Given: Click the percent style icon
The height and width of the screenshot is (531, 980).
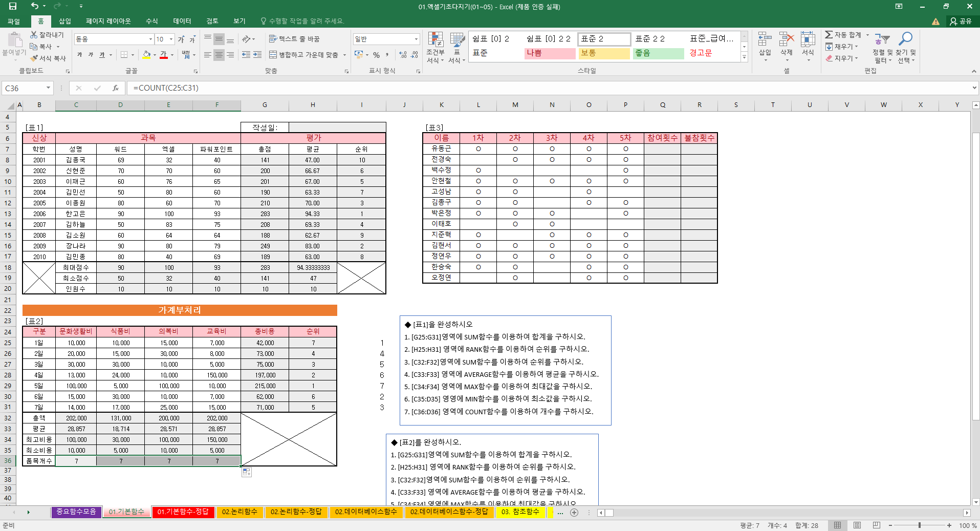Looking at the screenshot, I should click(x=376, y=55).
